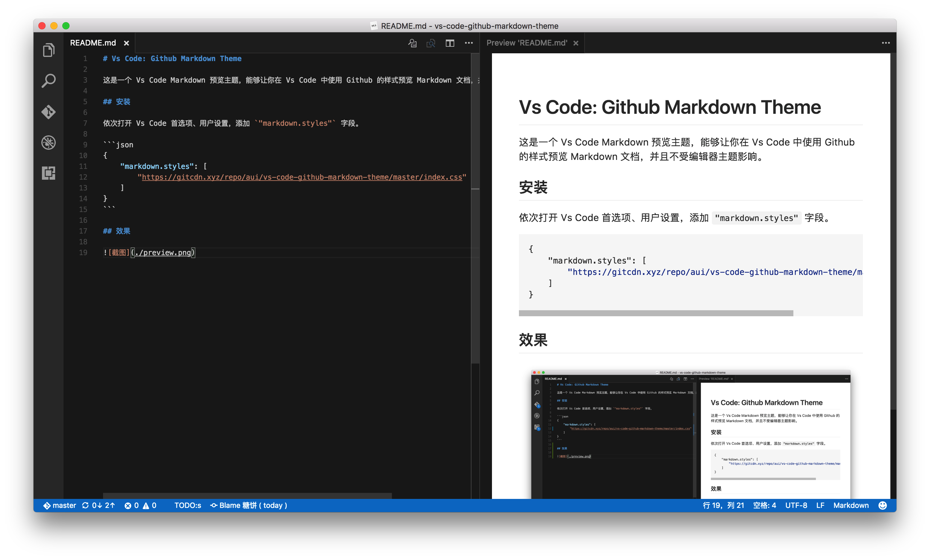This screenshot has width=930, height=560.
Task: Change the end of line sequence LF
Action: coord(820,505)
